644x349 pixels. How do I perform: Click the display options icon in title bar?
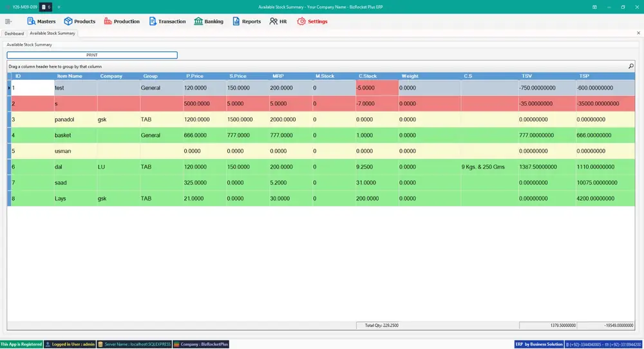(x=594, y=7)
